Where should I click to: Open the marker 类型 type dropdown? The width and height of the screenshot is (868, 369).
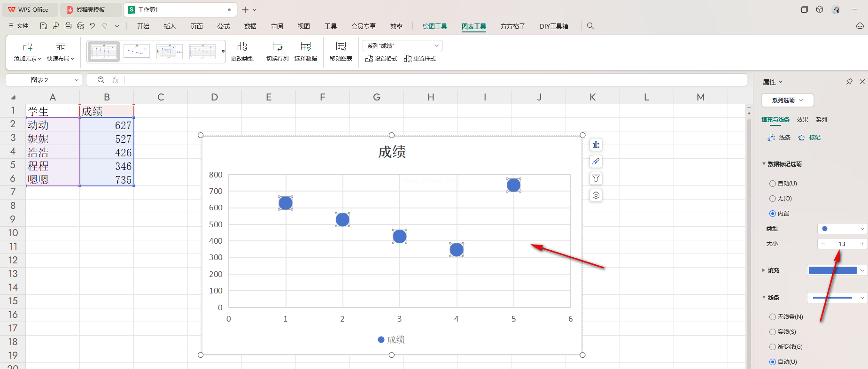pos(843,229)
